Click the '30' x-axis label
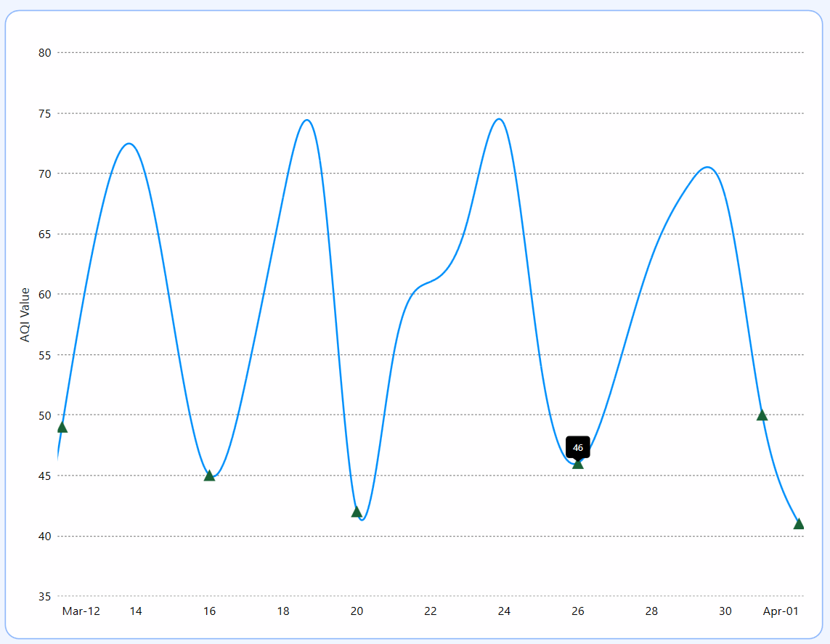 coord(725,611)
